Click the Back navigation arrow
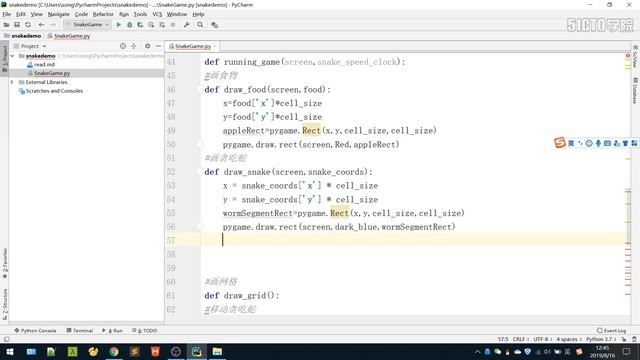The image size is (640, 360). coord(41,25)
